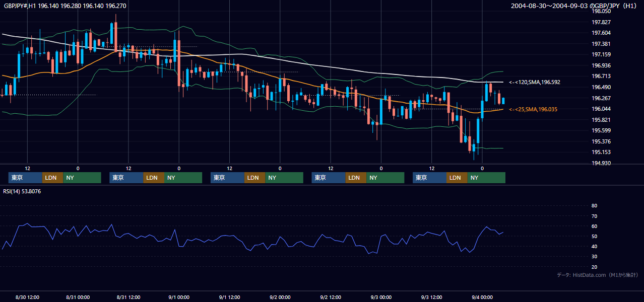Click the 196.936 price axis label
The image size is (644, 302).
[x=601, y=65]
